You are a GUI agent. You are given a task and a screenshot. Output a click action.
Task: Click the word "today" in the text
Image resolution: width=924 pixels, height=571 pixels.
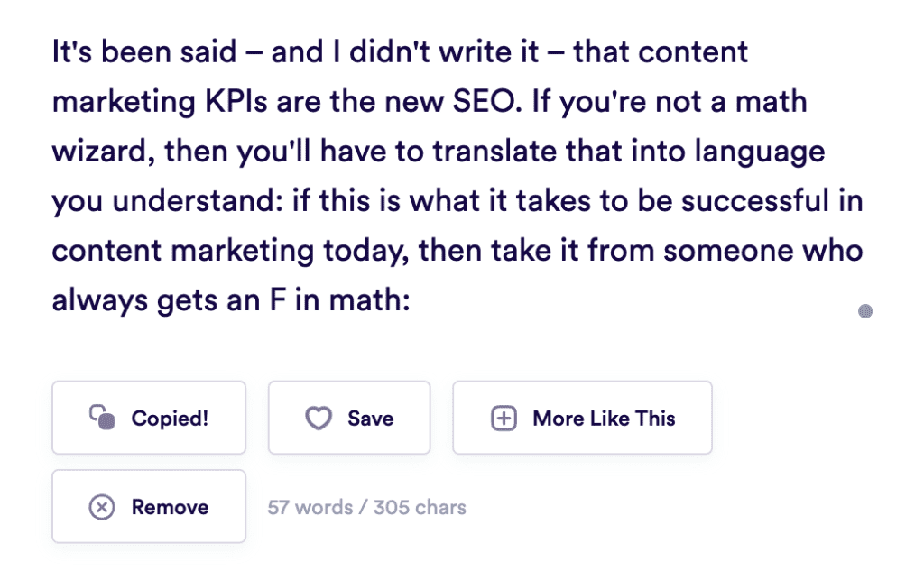point(357,249)
